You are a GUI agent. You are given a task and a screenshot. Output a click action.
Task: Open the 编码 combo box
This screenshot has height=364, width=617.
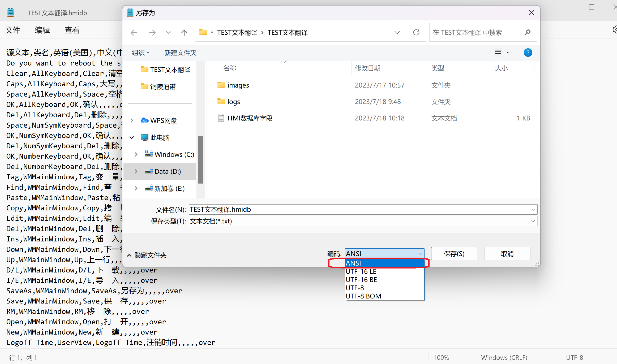pyautogui.click(x=384, y=253)
